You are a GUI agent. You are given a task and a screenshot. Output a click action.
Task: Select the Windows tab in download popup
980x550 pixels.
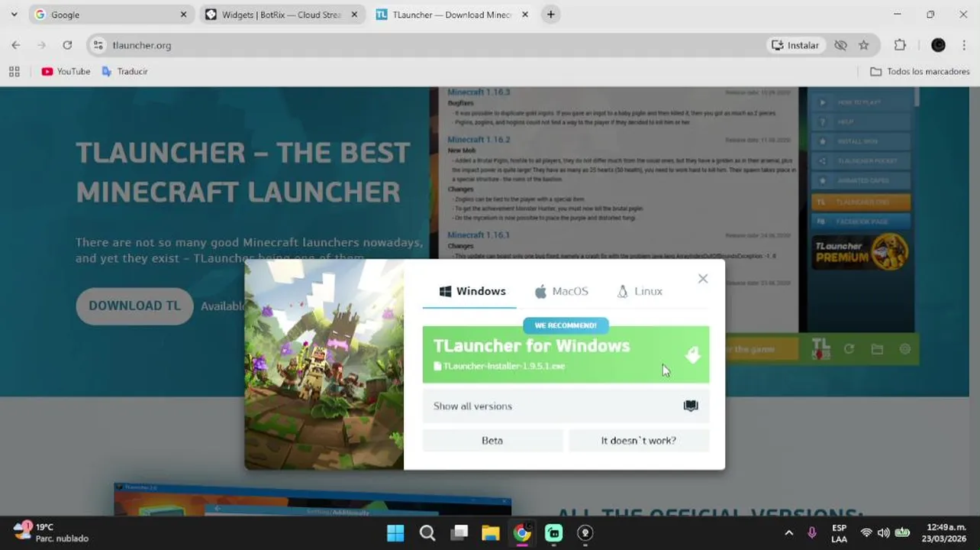[472, 291]
